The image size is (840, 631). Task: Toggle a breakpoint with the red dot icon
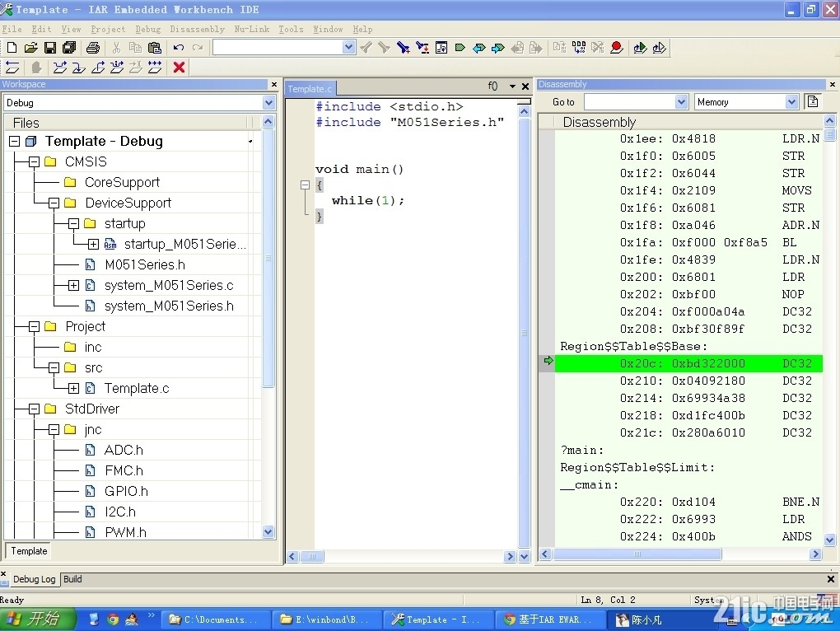(x=617, y=48)
